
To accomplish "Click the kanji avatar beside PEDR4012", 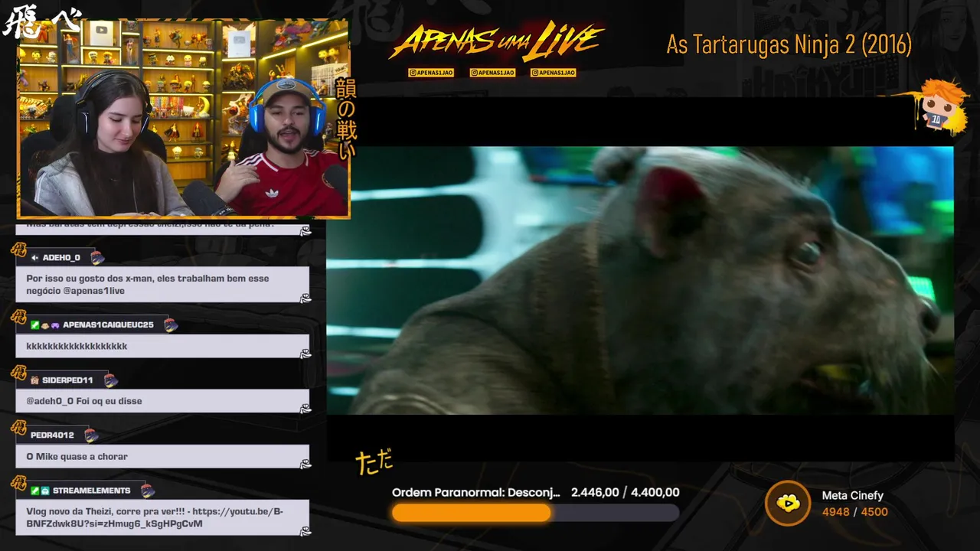I will 19,428.
